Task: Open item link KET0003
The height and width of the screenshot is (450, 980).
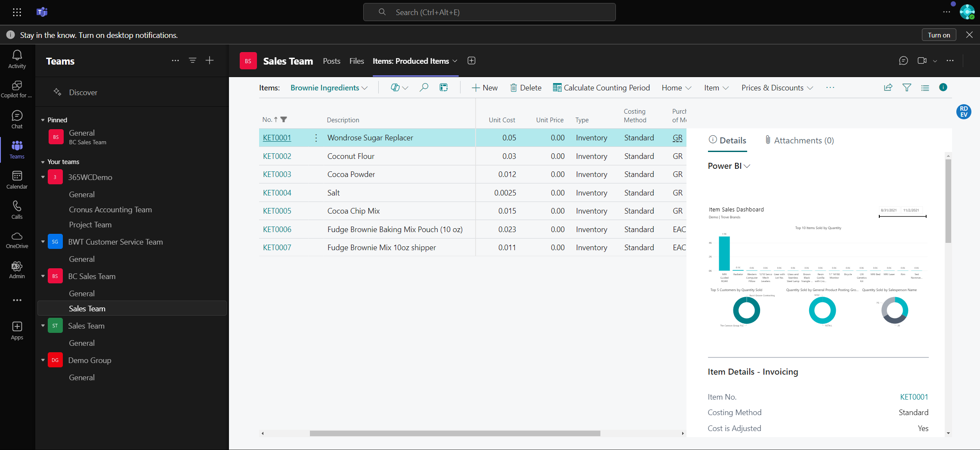Action: coord(277,174)
